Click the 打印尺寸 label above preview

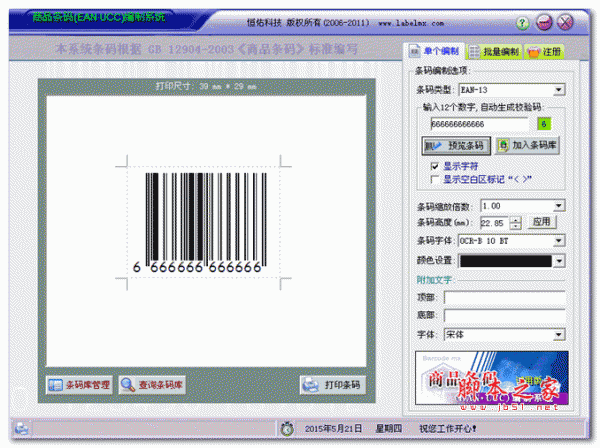click(x=206, y=86)
